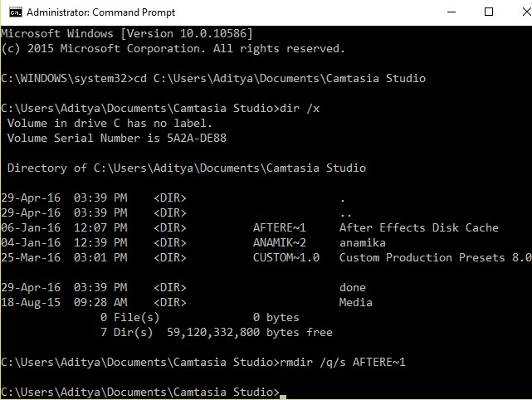Click the 'Media' folder name
Screen dimensions: 532x400
tap(356, 303)
